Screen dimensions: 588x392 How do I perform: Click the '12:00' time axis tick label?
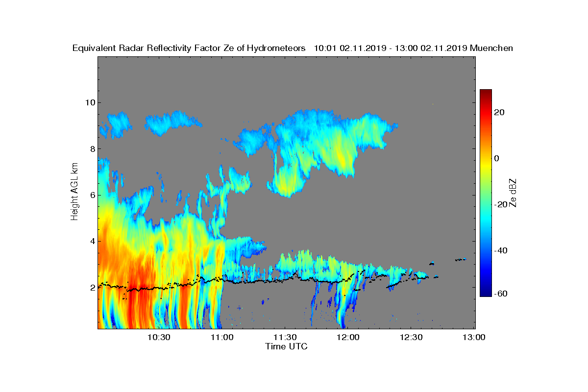click(x=349, y=337)
